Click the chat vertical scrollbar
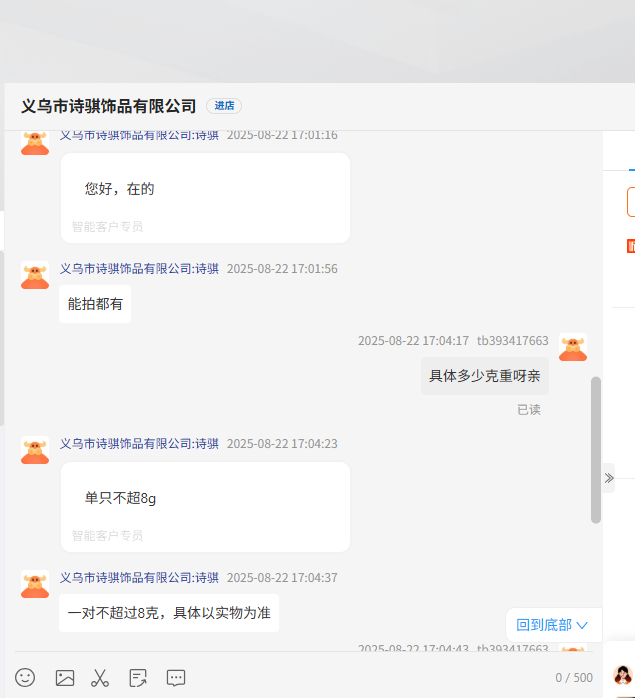Viewport: 635px width, 698px height. tap(596, 449)
